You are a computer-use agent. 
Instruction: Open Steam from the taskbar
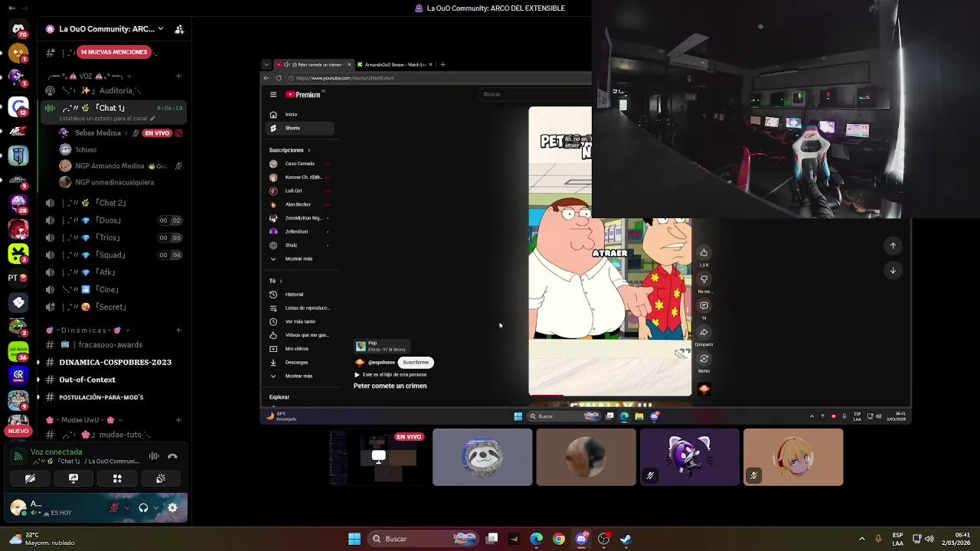(626, 539)
